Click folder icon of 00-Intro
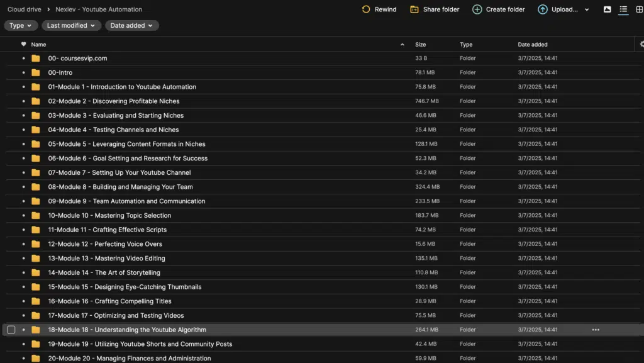644x363 pixels. pos(36,73)
